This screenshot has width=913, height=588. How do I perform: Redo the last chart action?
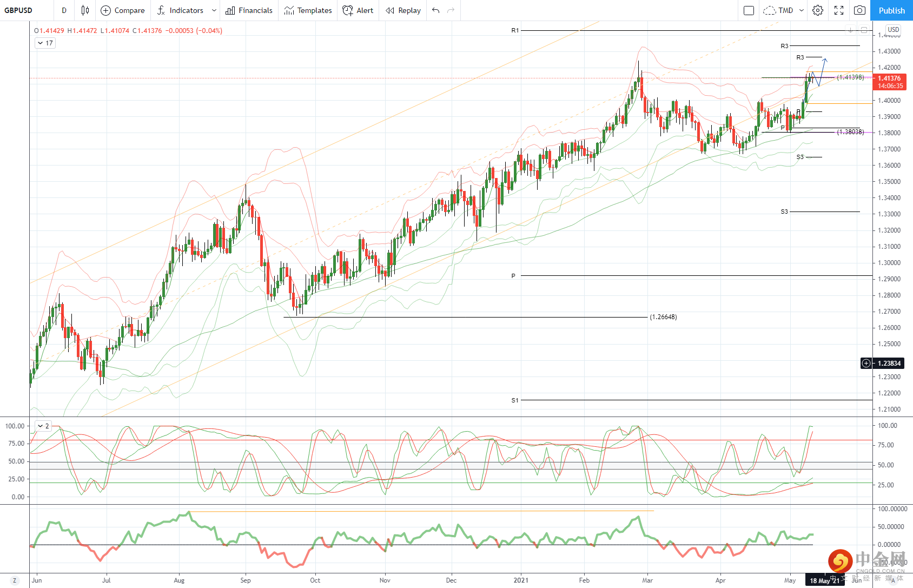pyautogui.click(x=451, y=10)
